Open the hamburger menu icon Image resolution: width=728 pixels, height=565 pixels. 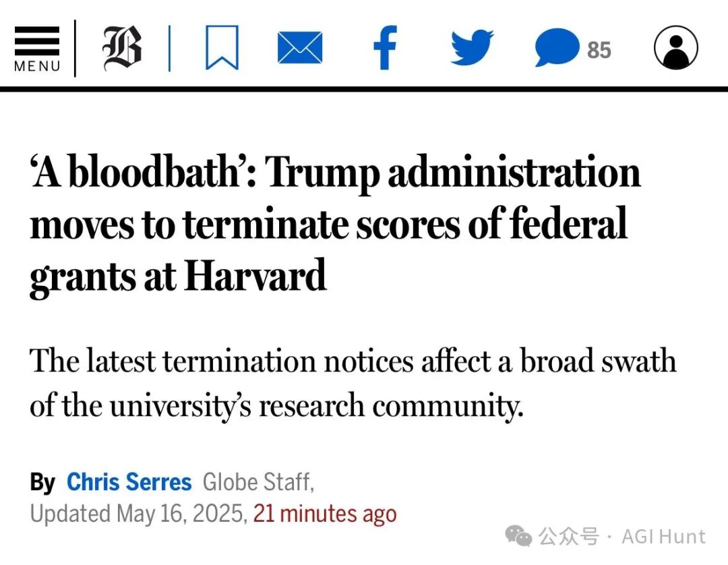[x=36, y=41]
